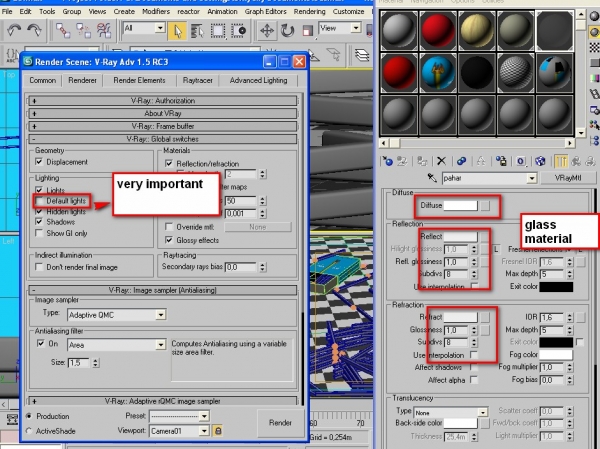Click Put Material to Scene icon

tap(402, 161)
